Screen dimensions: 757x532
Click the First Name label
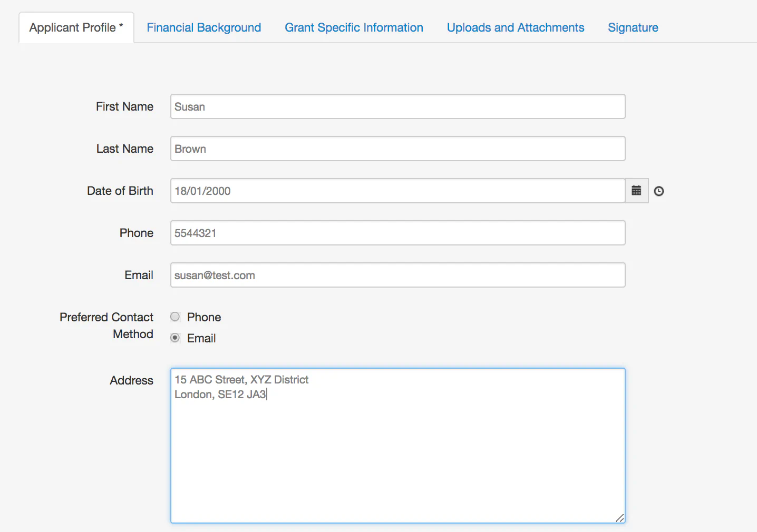pyautogui.click(x=124, y=106)
